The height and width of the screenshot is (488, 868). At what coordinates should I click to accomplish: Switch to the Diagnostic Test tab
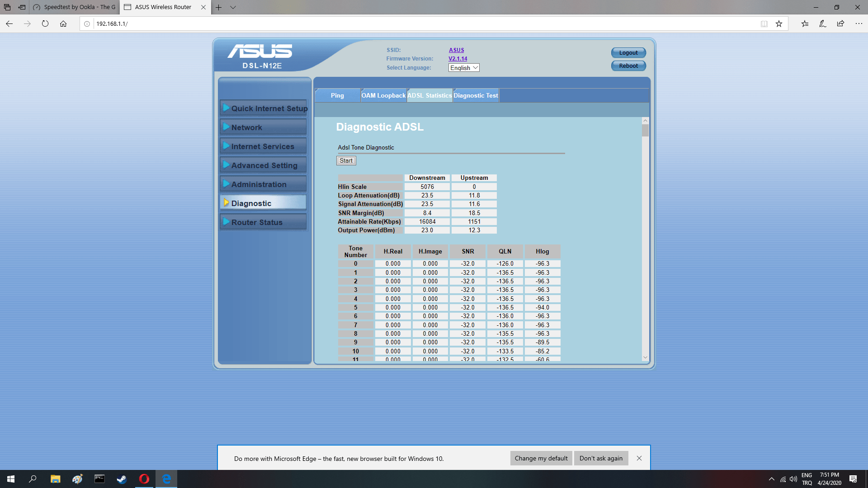click(476, 95)
